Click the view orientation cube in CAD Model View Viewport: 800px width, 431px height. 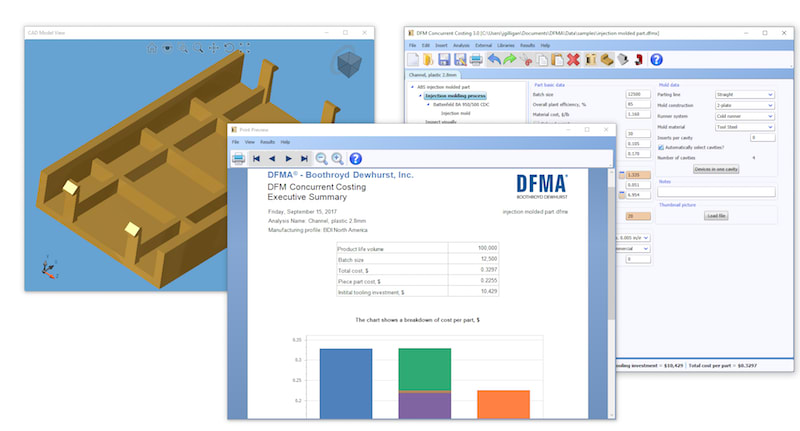pyautogui.click(x=349, y=64)
